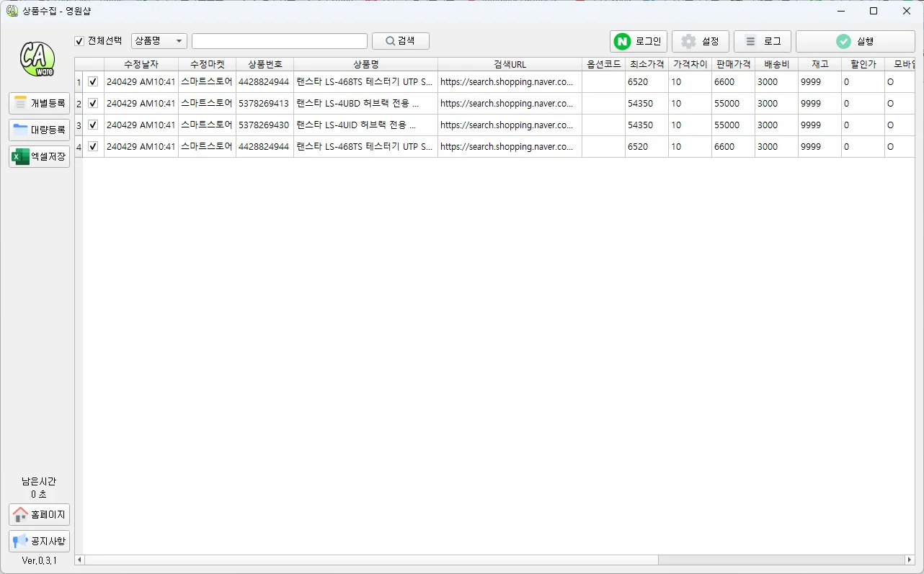Sort by 수정날짜 column header
Viewport: 924px width, 574px height.
(x=141, y=64)
